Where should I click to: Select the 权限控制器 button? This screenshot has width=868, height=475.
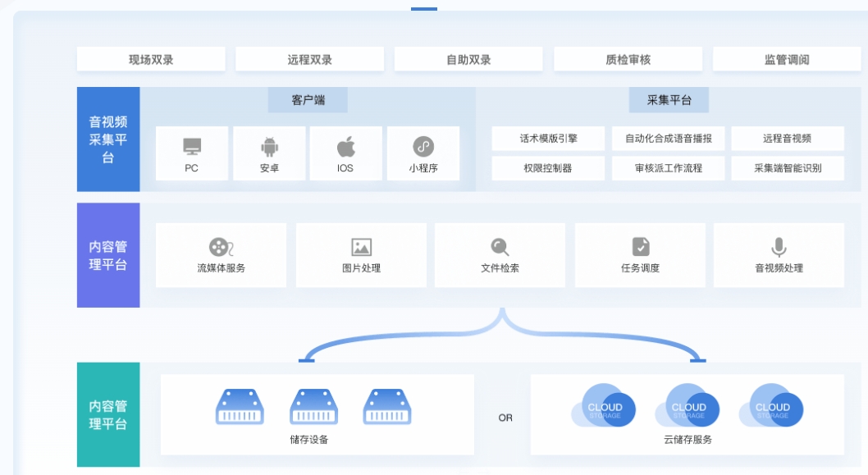[548, 168]
